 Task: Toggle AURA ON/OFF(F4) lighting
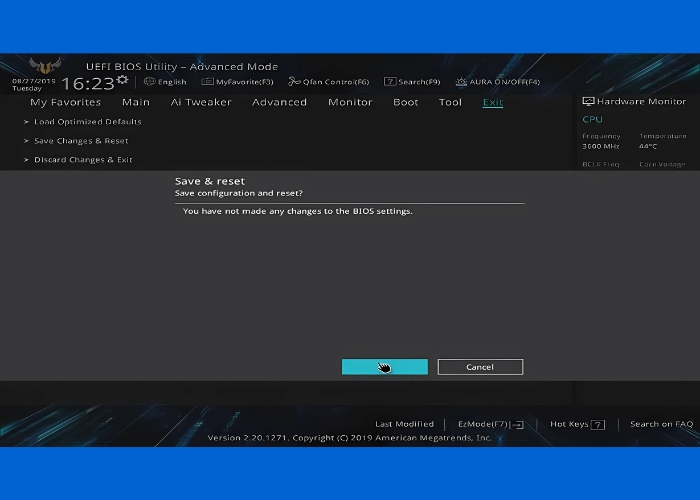(461, 82)
